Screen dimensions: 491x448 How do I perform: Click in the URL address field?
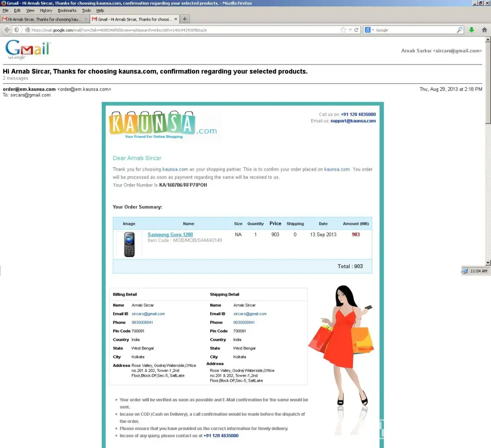click(x=185, y=30)
